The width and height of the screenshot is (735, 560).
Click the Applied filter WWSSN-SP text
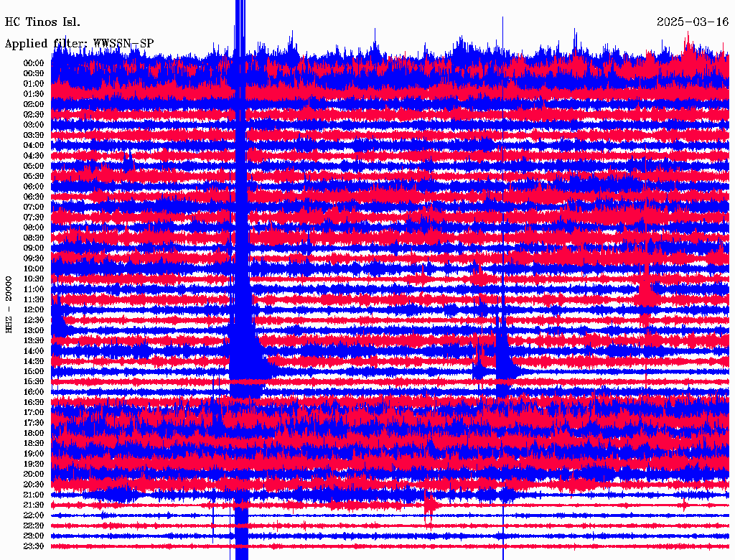[79, 43]
